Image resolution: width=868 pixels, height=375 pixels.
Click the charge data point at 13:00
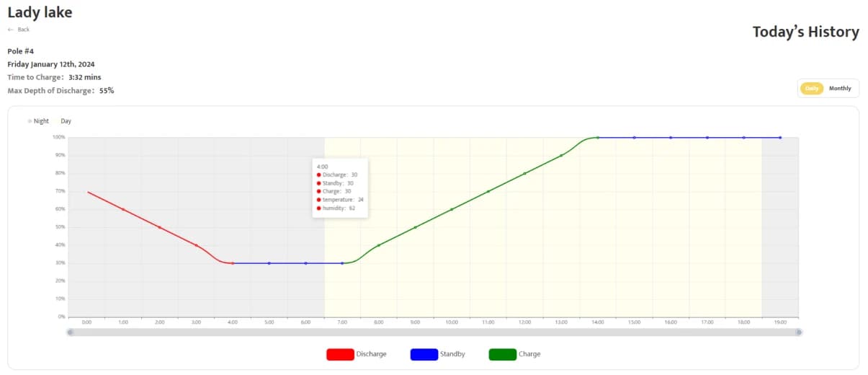(561, 155)
